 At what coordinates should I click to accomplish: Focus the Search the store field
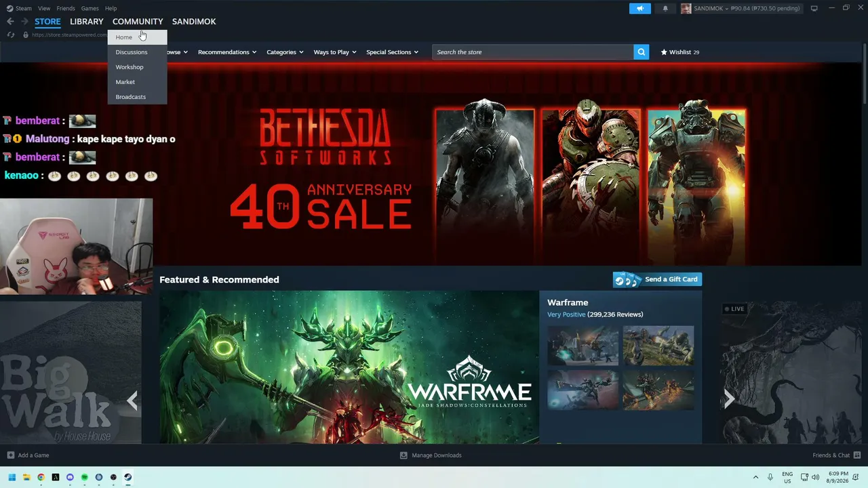(533, 52)
